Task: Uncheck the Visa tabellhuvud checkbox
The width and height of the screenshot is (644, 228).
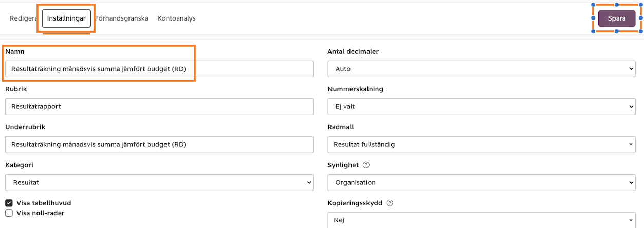Action: (9, 203)
